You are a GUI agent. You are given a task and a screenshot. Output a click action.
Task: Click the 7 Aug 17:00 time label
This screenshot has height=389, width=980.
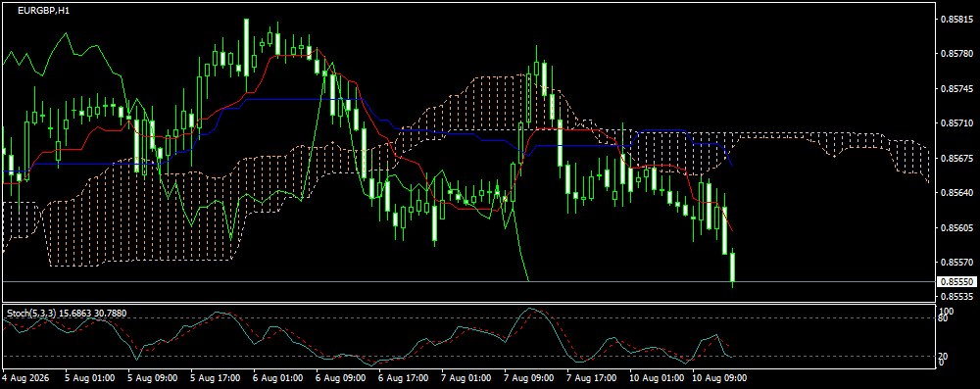[x=591, y=378]
